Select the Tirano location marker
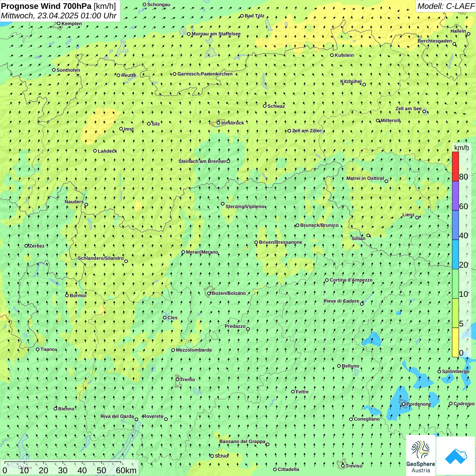Image resolution: width=476 pixels, height=476 pixels. (x=38, y=349)
